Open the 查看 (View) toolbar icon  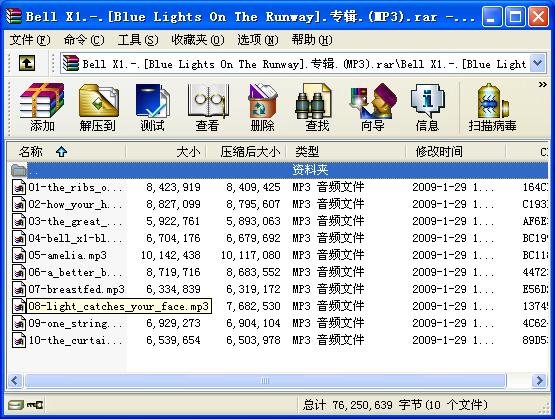click(208, 108)
